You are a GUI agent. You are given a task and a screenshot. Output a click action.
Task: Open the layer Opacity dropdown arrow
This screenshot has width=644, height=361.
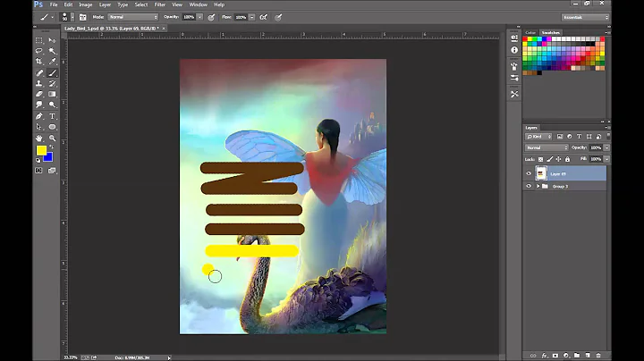[x=606, y=147]
